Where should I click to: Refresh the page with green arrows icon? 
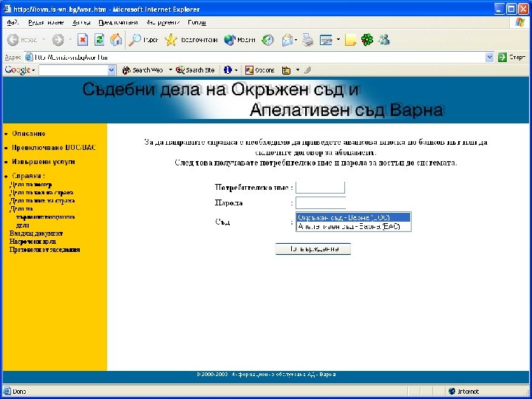tap(100, 40)
